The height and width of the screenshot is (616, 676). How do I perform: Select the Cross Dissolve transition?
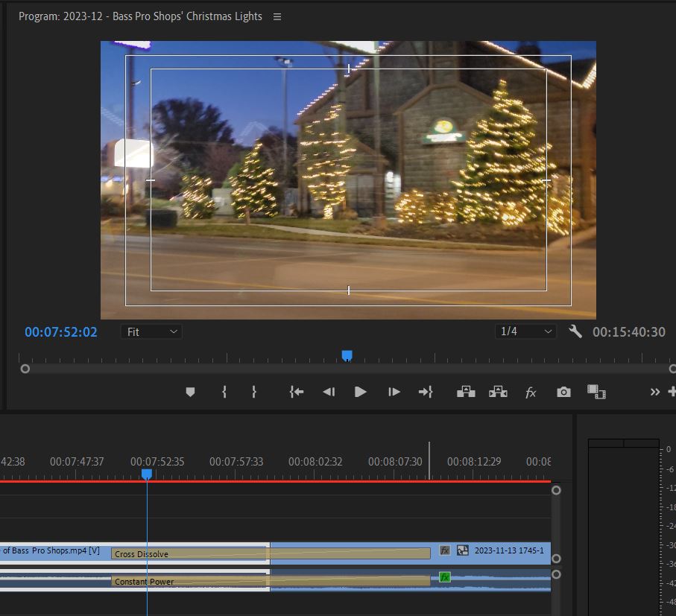pyautogui.click(x=271, y=553)
